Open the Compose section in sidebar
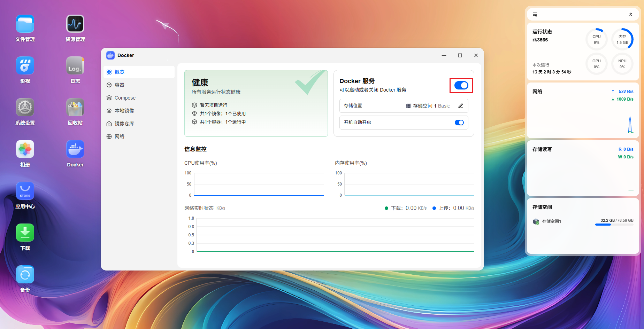This screenshot has height=329, width=644. (139, 98)
